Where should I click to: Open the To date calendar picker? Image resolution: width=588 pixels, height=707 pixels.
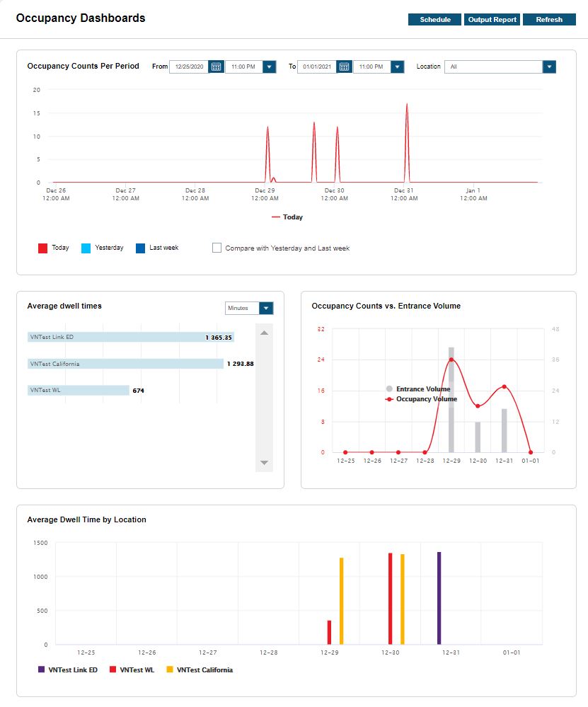coord(345,67)
